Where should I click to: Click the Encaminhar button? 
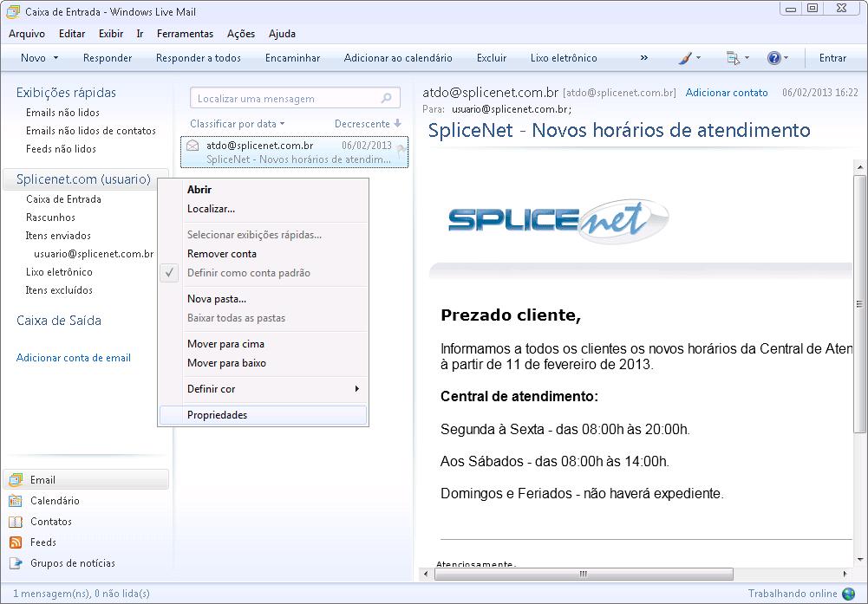(x=292, y=58)
